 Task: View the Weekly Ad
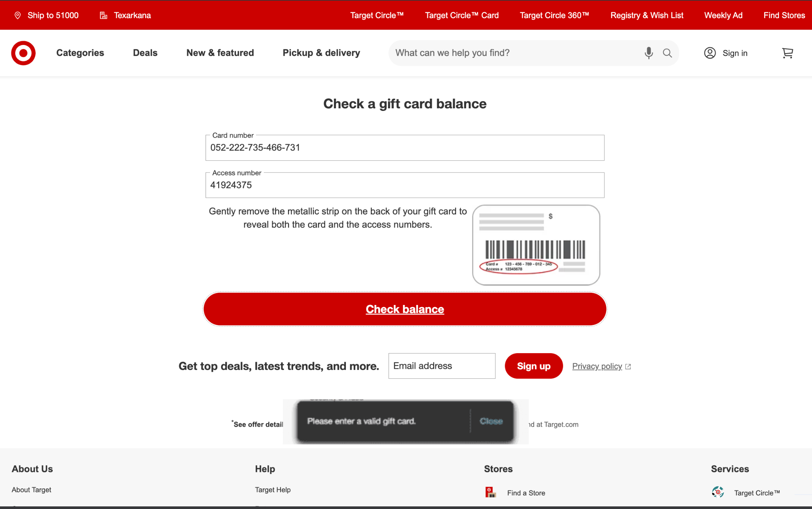pyautogui.click(x=723, y=15)
